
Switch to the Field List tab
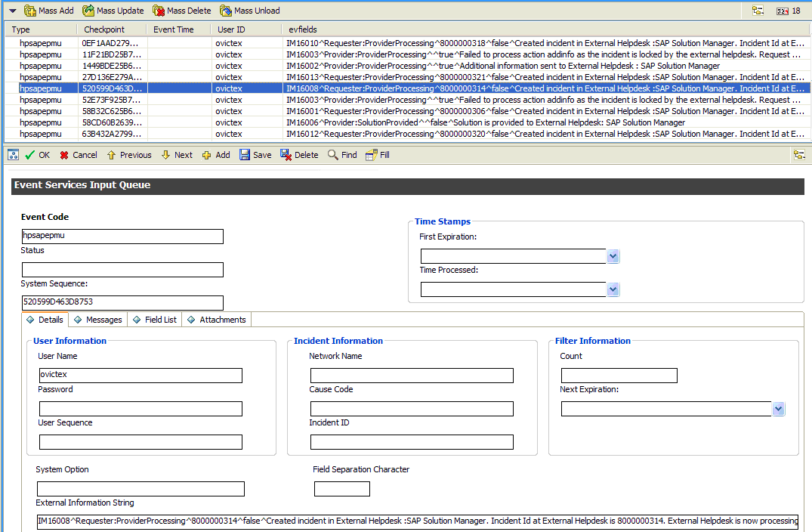155,320
